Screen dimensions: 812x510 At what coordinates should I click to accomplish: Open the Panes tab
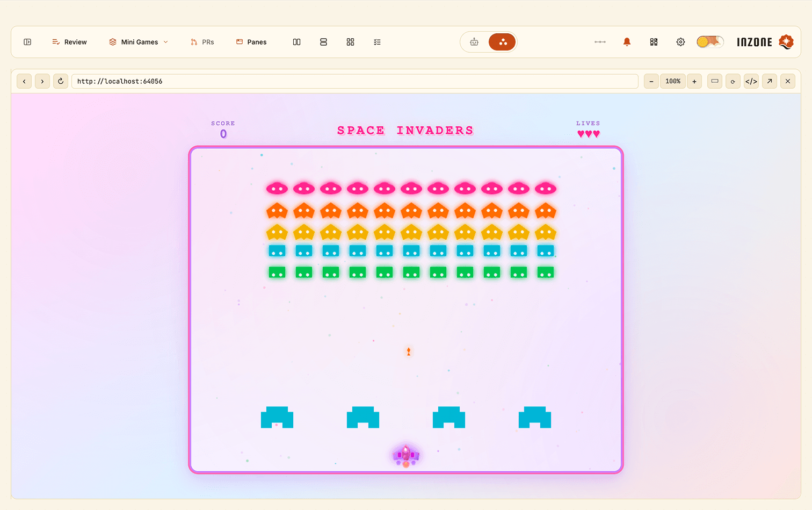251,42
